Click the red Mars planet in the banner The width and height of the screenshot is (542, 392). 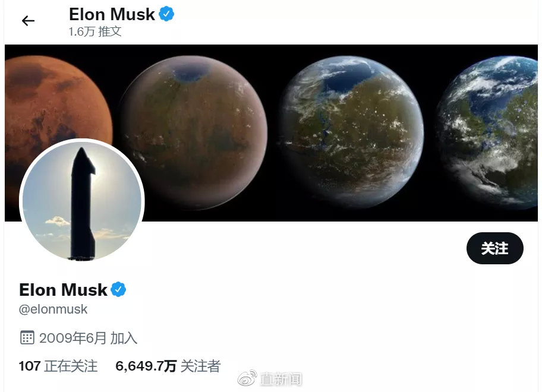pos(59,103)
